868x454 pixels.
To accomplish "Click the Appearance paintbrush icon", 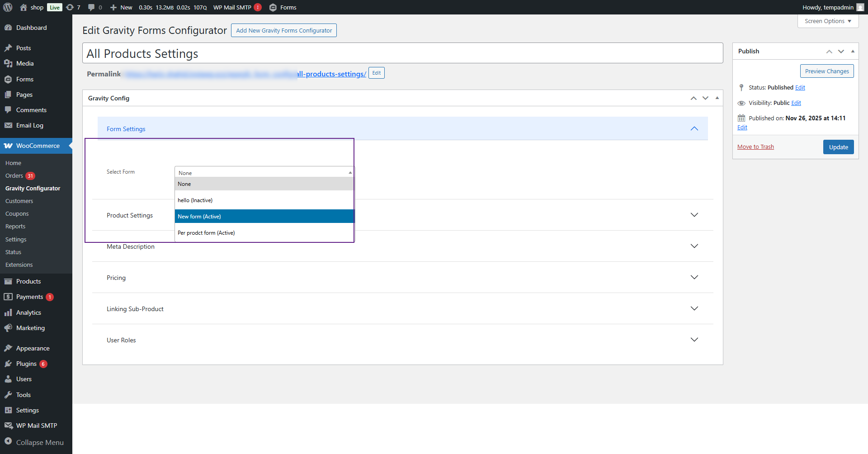I will coord(8,348).
